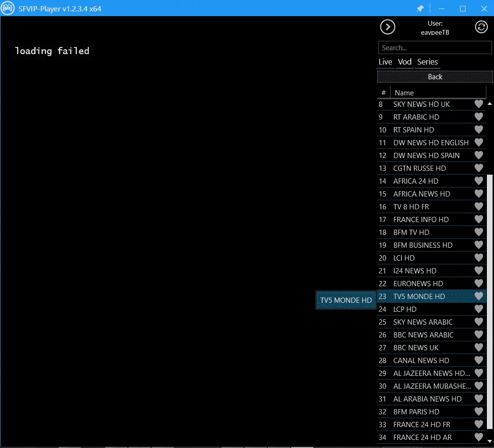Click heart icon for BFM PARIS HD
Image resolution: width=494 pixels, height=448 pixels.
[478, 411]
